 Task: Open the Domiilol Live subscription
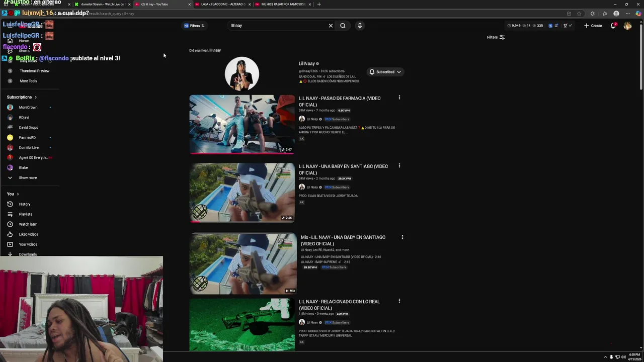pos(29,147)
